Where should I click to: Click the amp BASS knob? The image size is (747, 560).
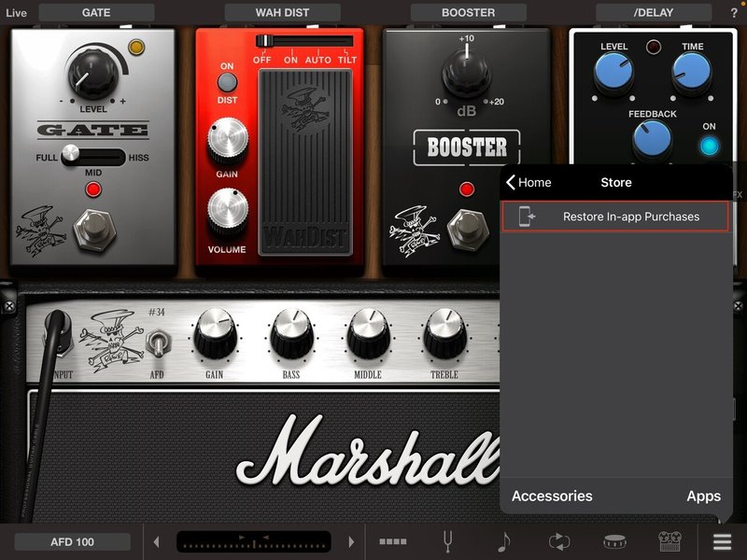[291, 333]
